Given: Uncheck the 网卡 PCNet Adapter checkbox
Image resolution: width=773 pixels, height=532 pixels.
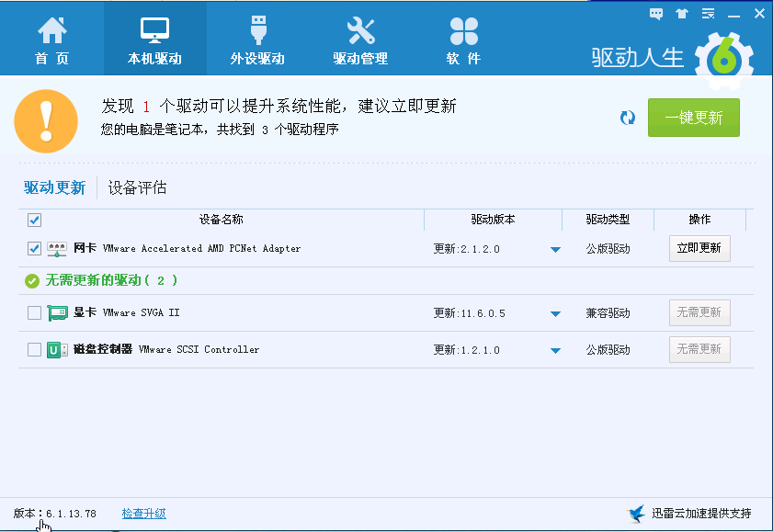Looking at the screenshot, I should (35, 248).
